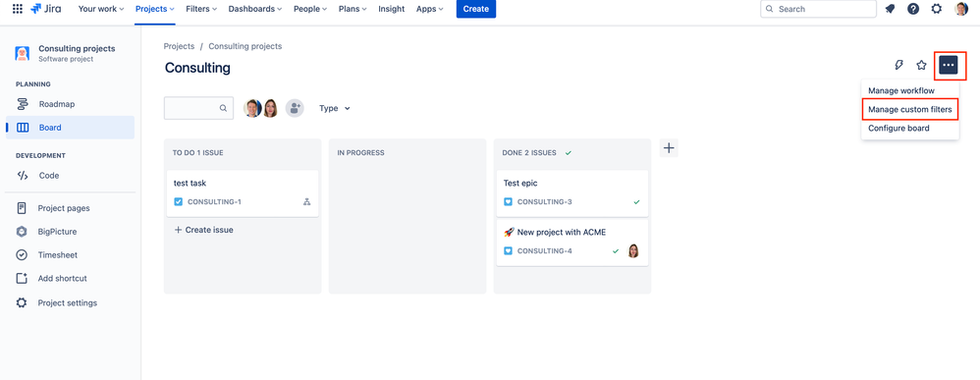Open the test task card
Viewport: 980px width, 380px height.
(243, 193)
